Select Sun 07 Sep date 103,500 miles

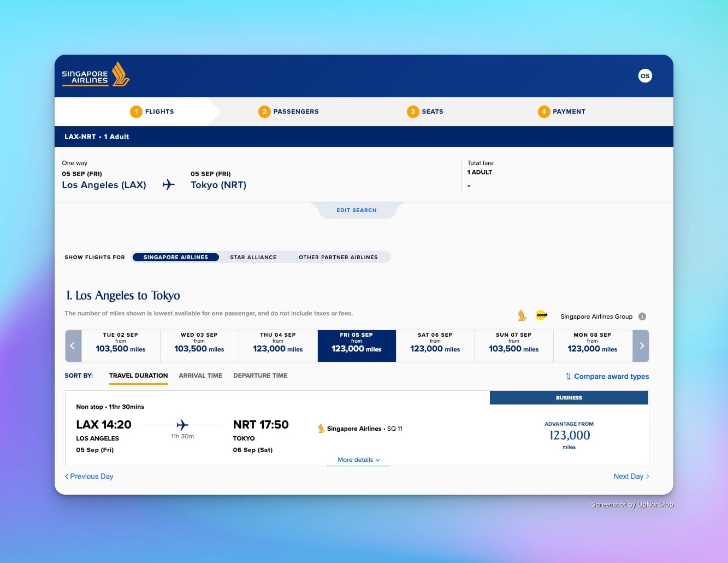pos(514,346)
